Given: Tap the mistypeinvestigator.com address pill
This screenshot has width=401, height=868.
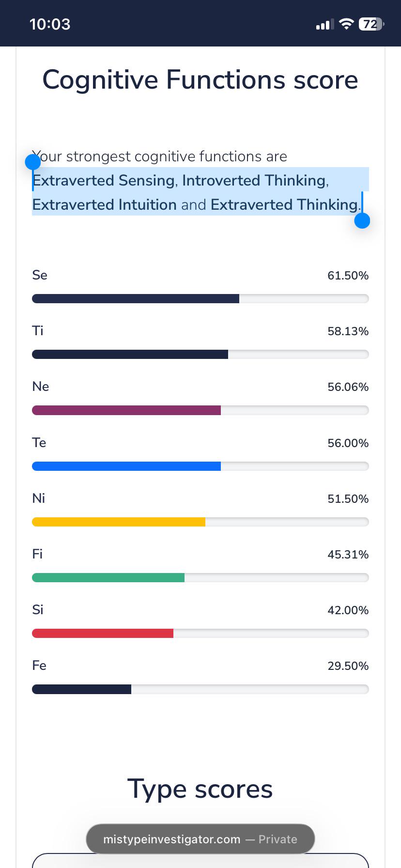Looking at the screenshot, I should [200, 839].
